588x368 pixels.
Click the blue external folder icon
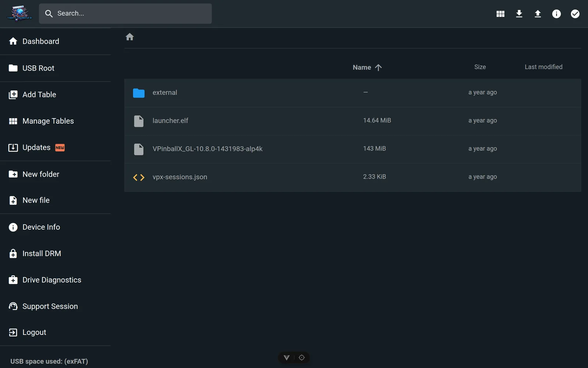tap(139, 93)
